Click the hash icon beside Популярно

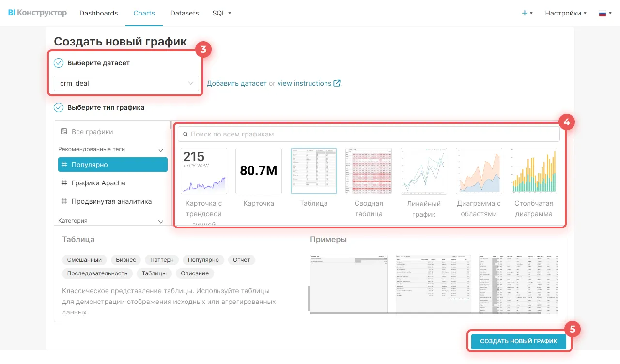(x=64, y=165)
